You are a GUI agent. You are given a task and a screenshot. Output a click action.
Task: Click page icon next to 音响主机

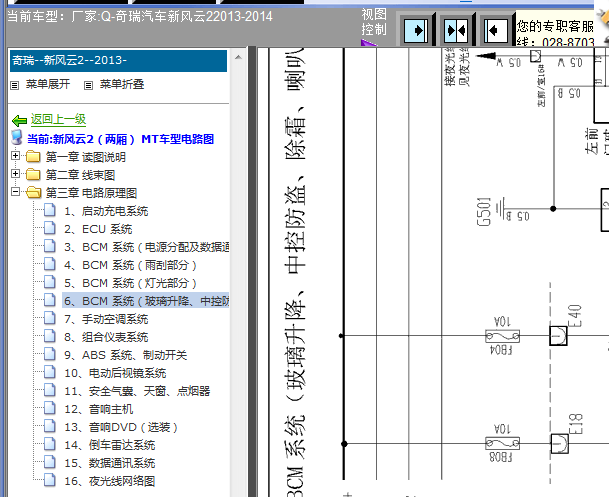50,408
